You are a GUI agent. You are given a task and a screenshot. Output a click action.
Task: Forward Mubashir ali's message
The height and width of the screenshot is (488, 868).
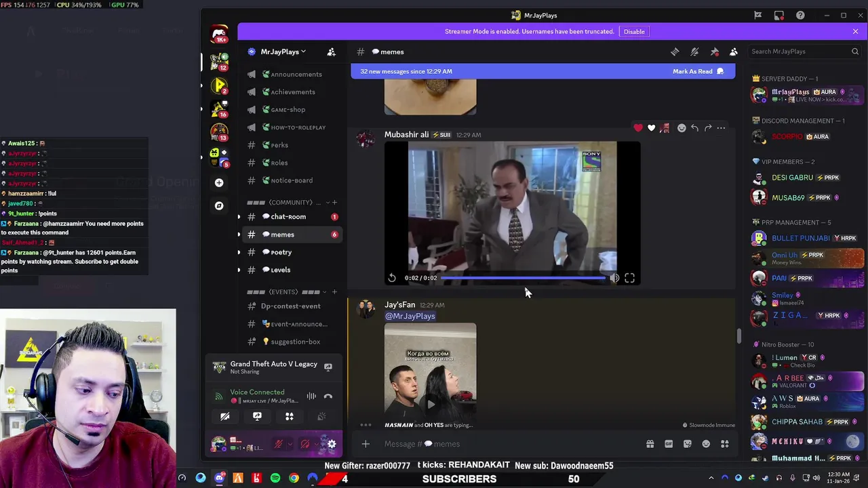tap(708, 128)
